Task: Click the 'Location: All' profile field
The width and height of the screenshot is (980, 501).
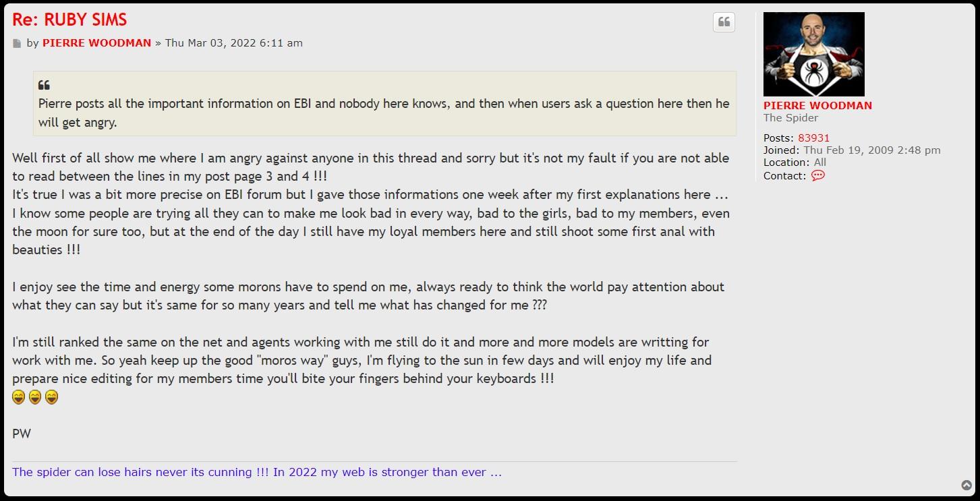Action: (795, 163)
